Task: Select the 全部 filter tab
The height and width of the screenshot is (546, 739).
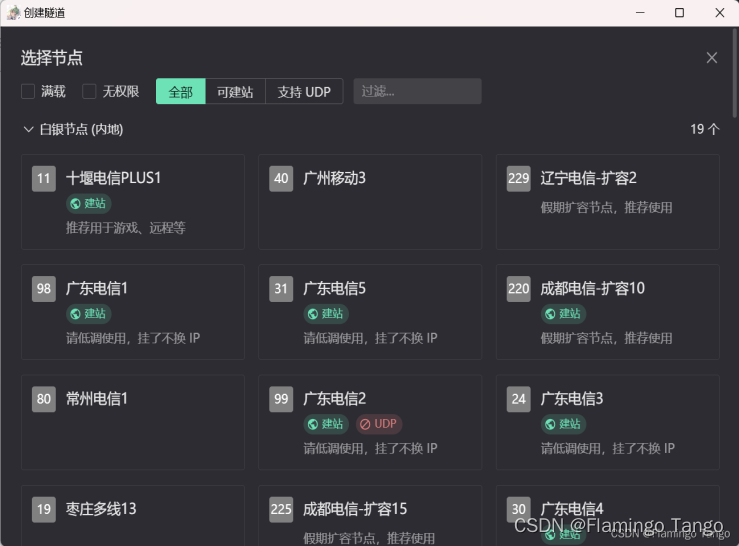Action: point(181,91)
